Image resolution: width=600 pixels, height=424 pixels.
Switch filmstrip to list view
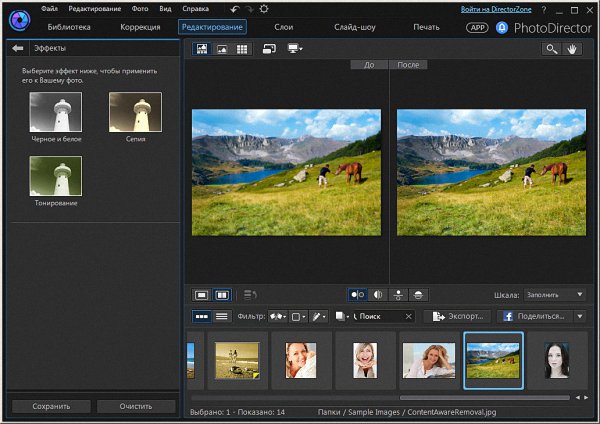[x=221, y=316]
